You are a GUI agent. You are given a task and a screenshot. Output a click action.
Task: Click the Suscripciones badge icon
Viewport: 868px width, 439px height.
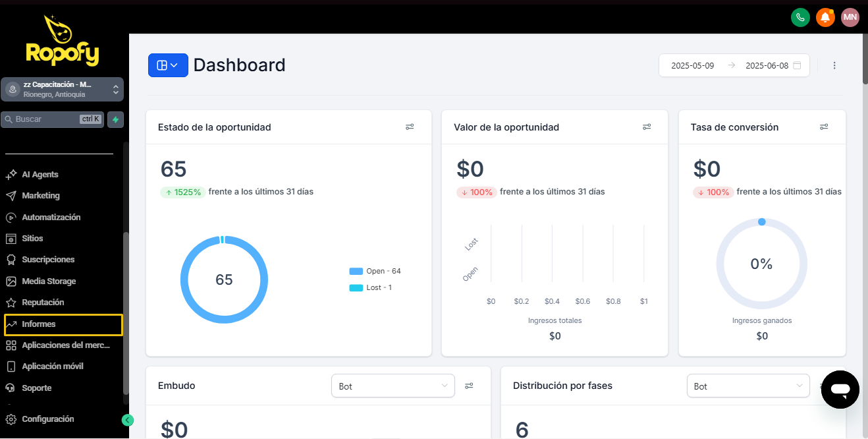coord(11,260)
